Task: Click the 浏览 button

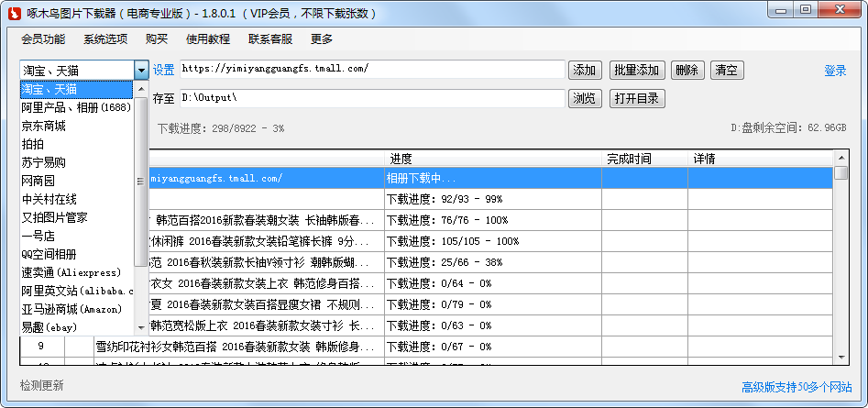Action: [585, 98]
